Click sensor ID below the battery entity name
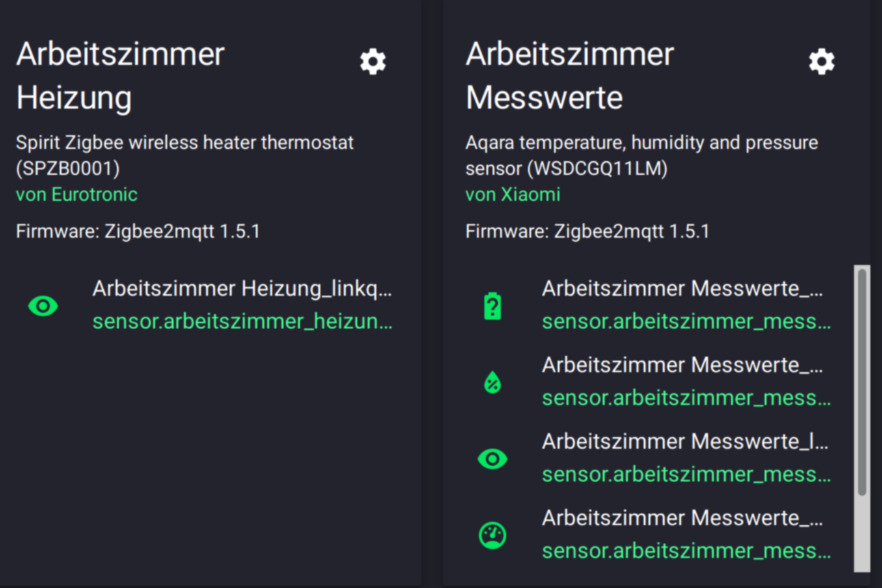This screenshot has height=588, width=882. pyautogui.click(x=686, y=322)
